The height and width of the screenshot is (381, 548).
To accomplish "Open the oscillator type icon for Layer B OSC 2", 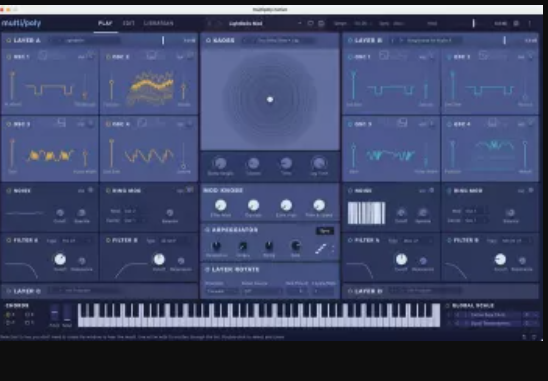I will click(x=483, y=55).
